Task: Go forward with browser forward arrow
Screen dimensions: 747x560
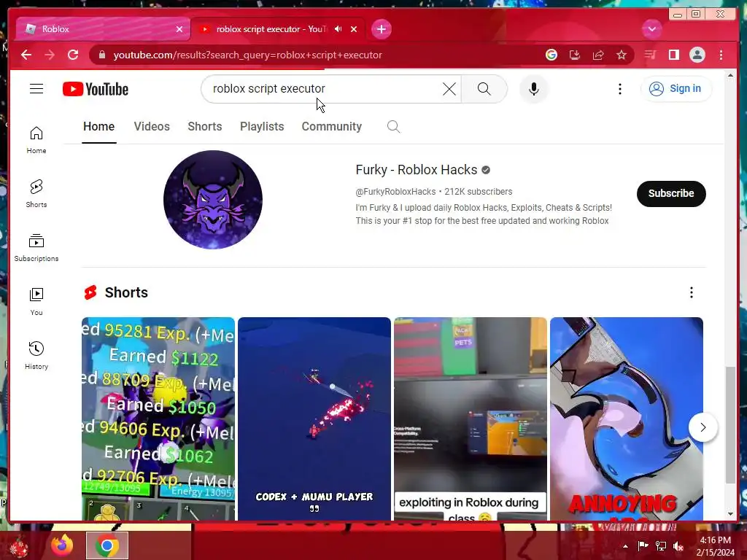Action: coord(50,55)
